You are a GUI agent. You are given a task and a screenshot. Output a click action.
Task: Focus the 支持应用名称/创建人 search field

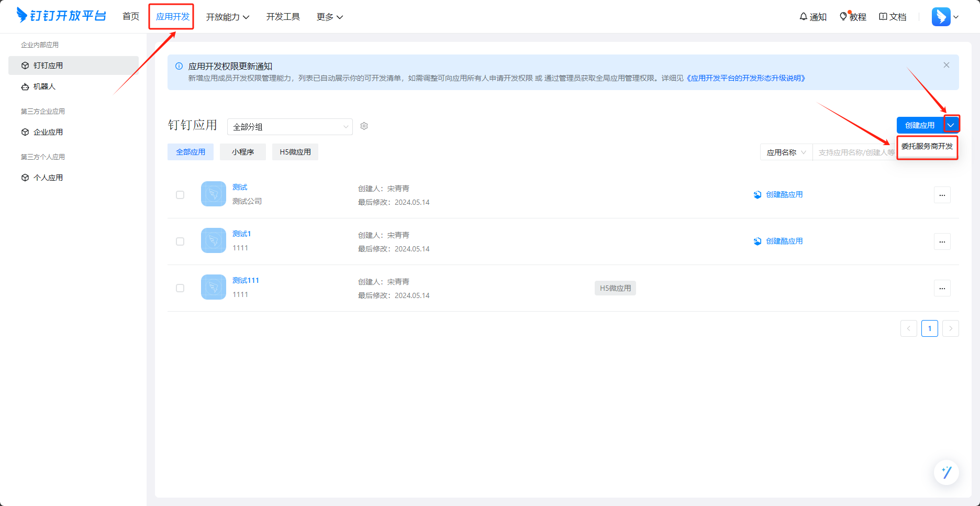click(x=855, y=152)
